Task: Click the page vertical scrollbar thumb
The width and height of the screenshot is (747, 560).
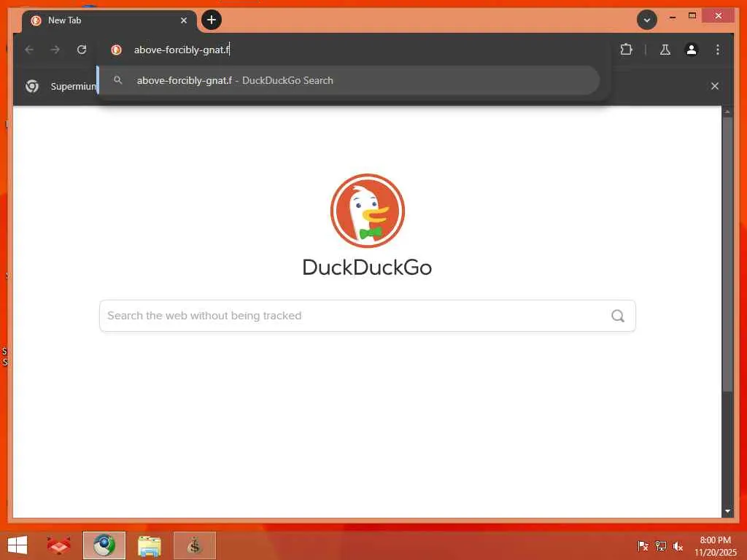Action: 727,254
